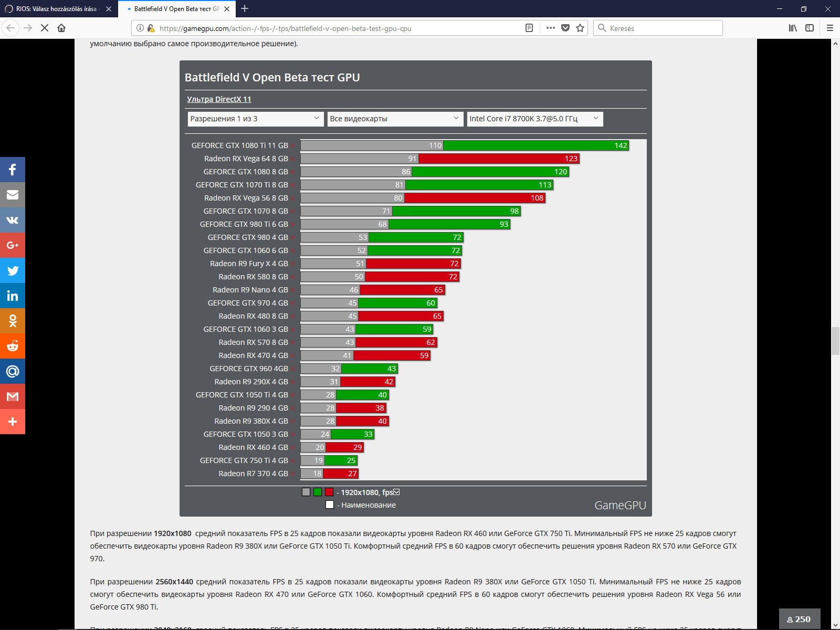
Task: Click the 142 fps bar value
Action: 621,145
